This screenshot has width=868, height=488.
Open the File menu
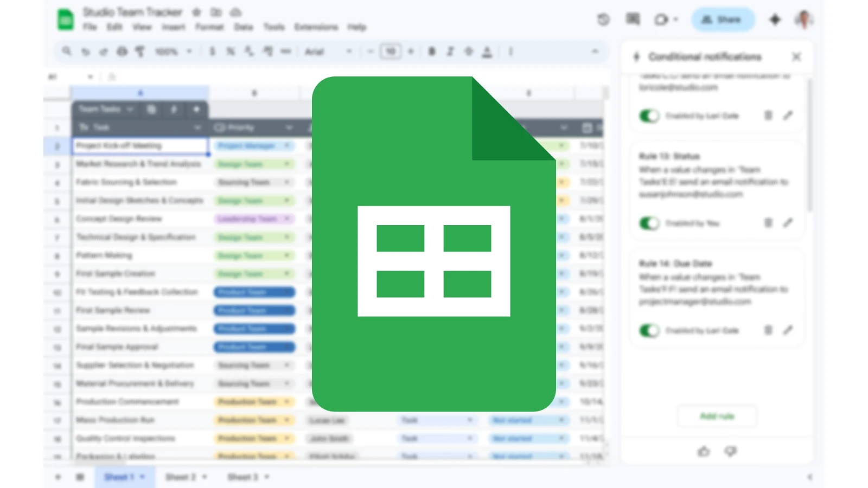(x=90, y=27)
